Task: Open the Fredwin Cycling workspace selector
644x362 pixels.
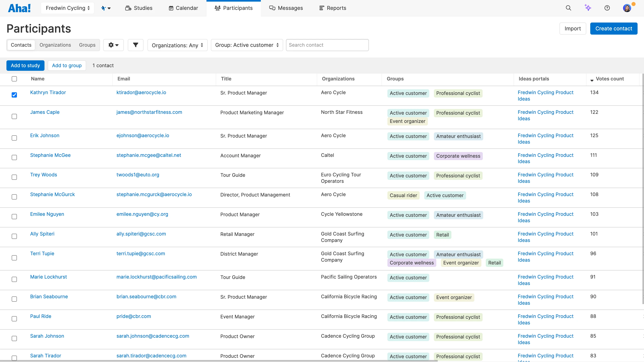Action: pos(67,8)
